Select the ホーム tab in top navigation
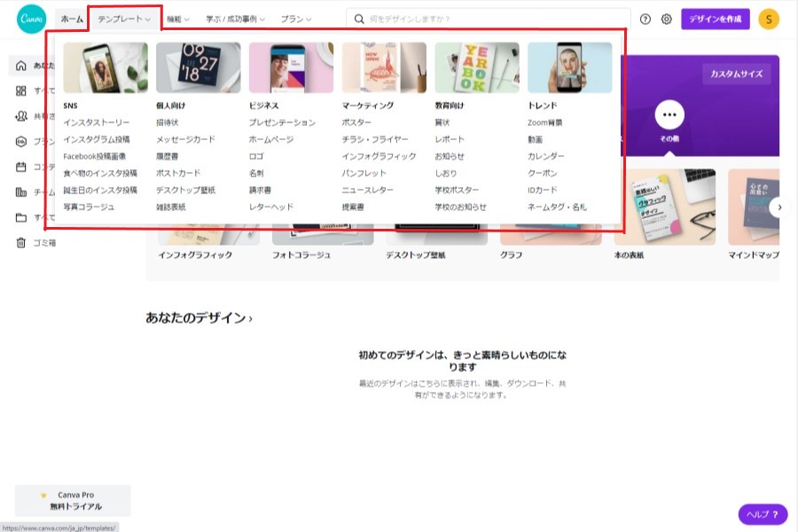The image size is (798, 532). 72,19
